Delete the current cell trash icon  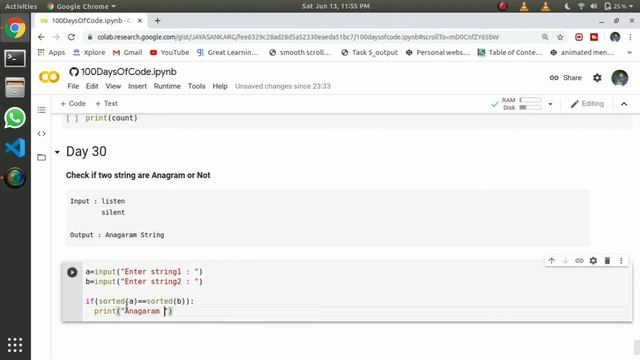coord(607,261)
